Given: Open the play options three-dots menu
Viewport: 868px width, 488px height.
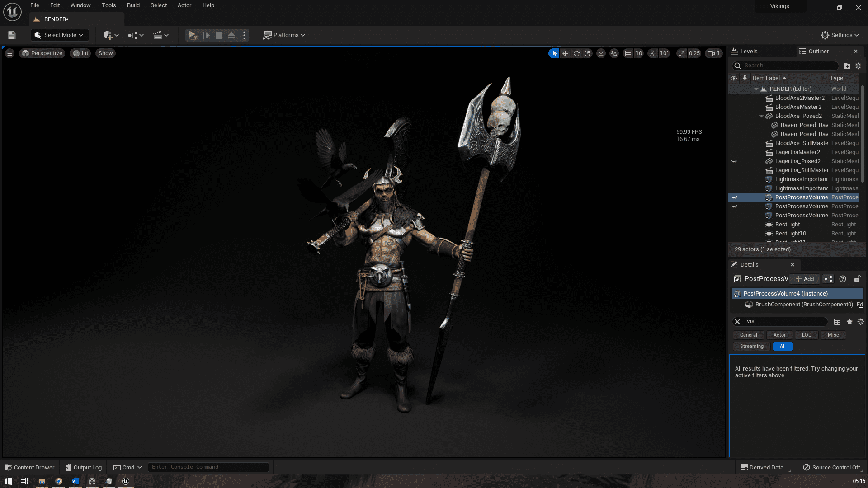Looking at the screenshot, I should click(x=244, y=35).
